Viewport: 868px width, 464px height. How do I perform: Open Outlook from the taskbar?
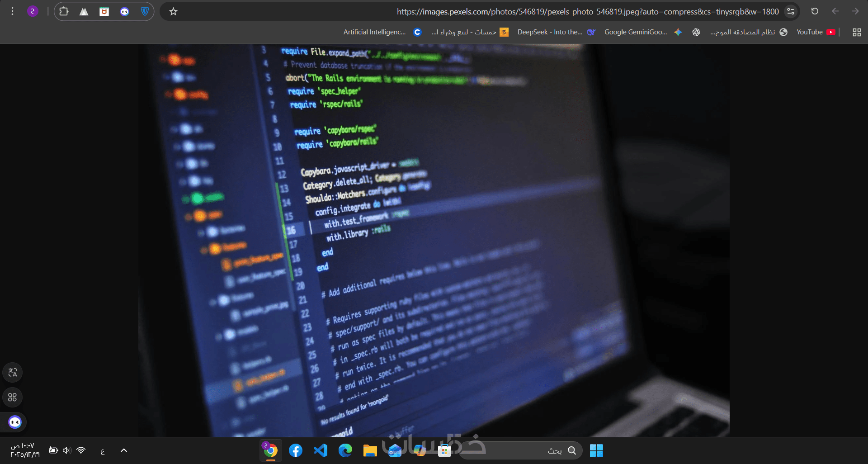click(395, 450)
